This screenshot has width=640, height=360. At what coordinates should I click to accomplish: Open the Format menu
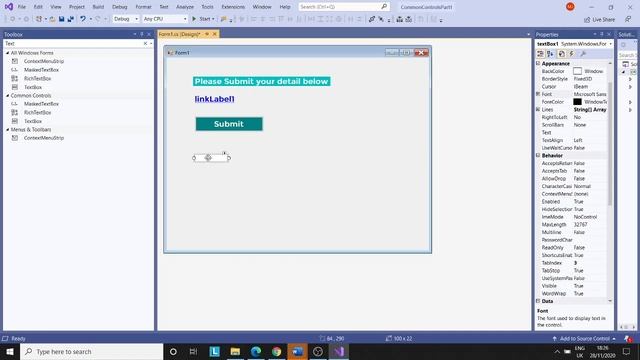[143, 7]
